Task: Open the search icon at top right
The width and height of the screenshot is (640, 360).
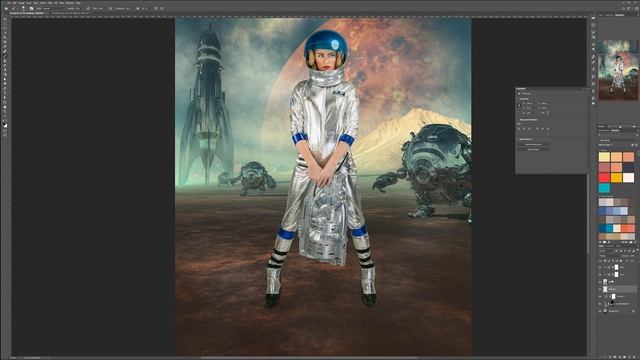Action: [x=623, y=9]
